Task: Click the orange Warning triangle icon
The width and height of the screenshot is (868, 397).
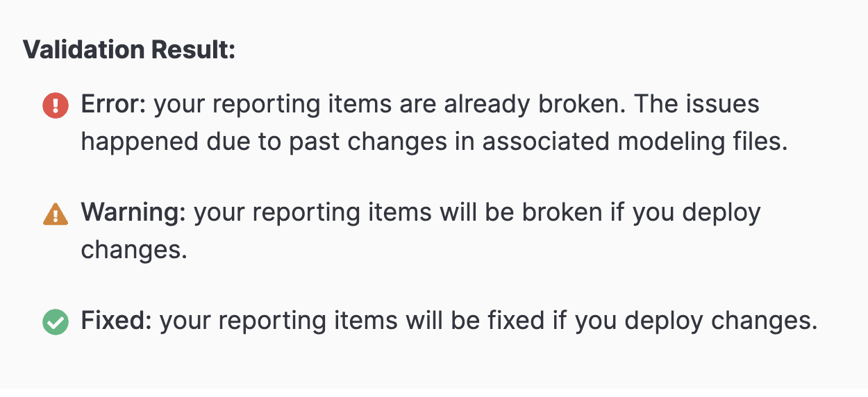Action: 56,214
